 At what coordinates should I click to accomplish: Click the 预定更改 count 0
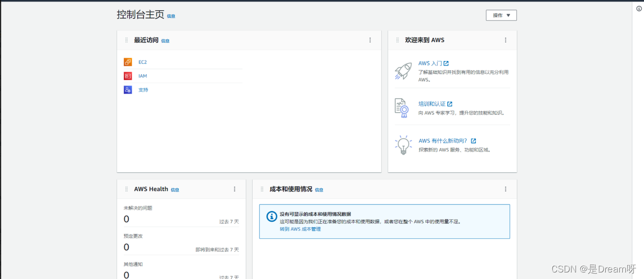coord(126,247)
